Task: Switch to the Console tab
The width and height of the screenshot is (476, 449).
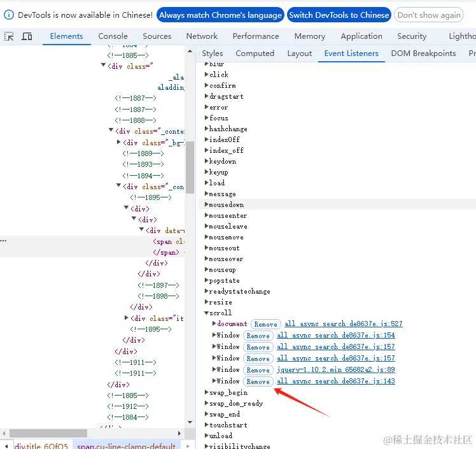Action: click(113, 36)
